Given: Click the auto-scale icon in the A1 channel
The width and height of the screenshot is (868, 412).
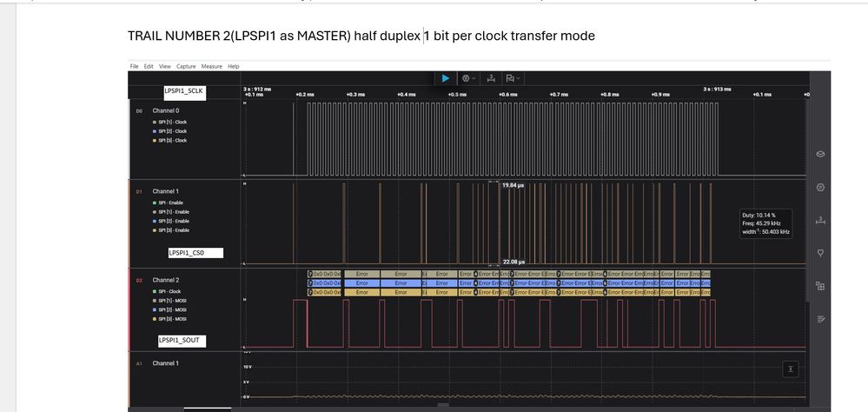Looking at the screenshot, I should [x=791, y=369].
